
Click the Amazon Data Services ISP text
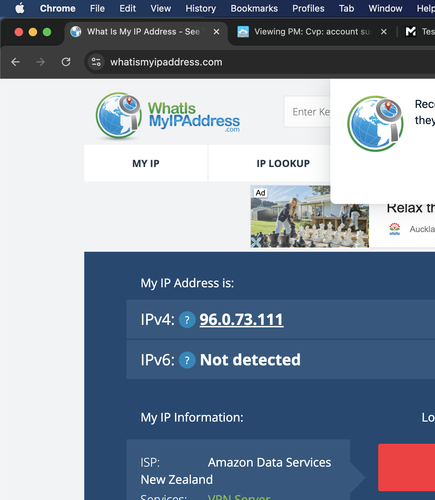pos(269,462)
